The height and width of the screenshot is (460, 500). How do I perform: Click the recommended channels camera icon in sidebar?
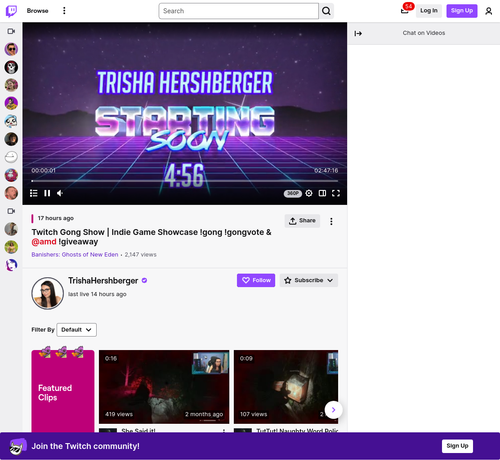click(x=11, y=211)
